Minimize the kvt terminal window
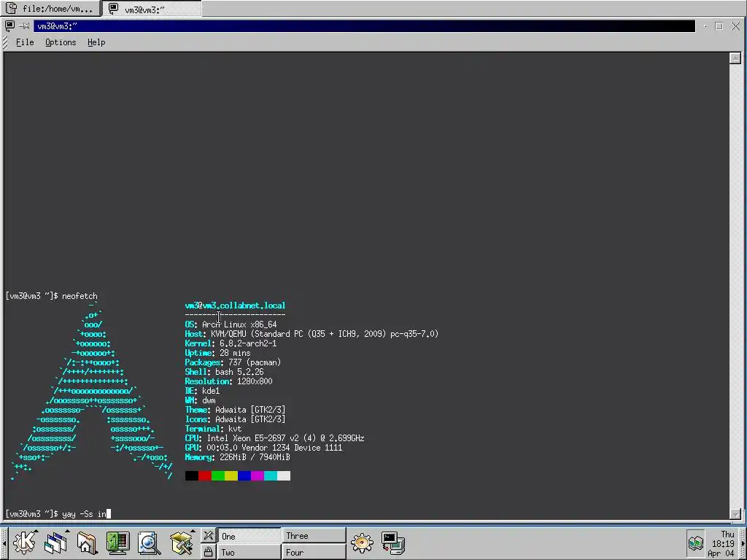 point(705,26)
